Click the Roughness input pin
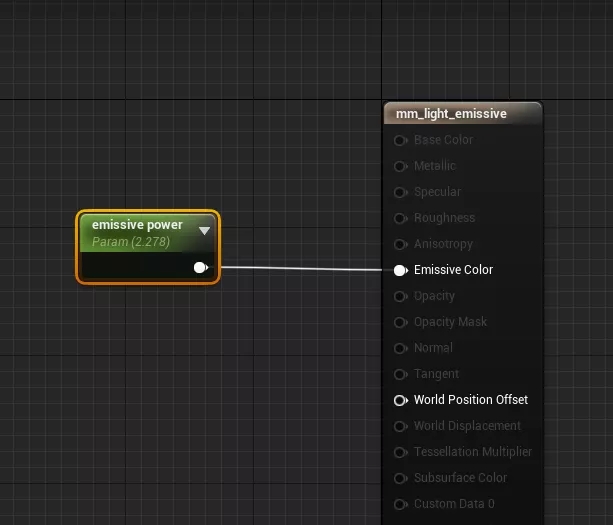The width and height of the screenshot is (613, 525). tap(400, 218)
